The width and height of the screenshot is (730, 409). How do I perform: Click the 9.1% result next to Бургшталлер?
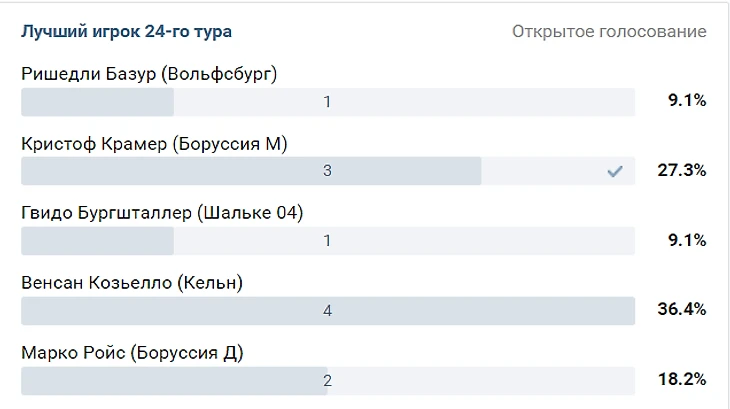pyautogui.click(x=687, y=240)
